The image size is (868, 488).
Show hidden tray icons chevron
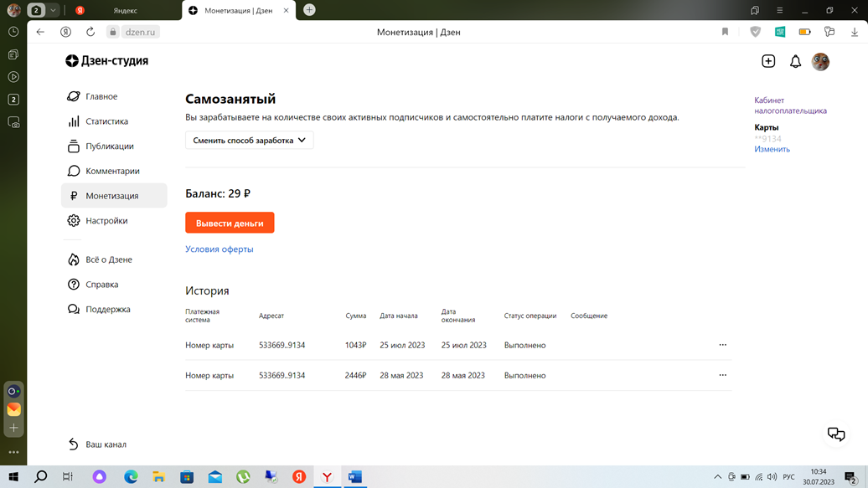tap(717, 477)
